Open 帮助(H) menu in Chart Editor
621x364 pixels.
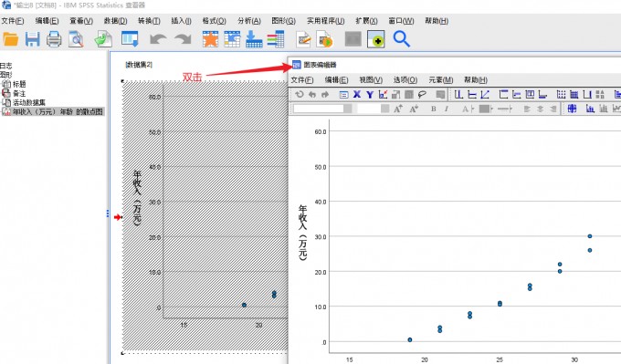[476, 80]
